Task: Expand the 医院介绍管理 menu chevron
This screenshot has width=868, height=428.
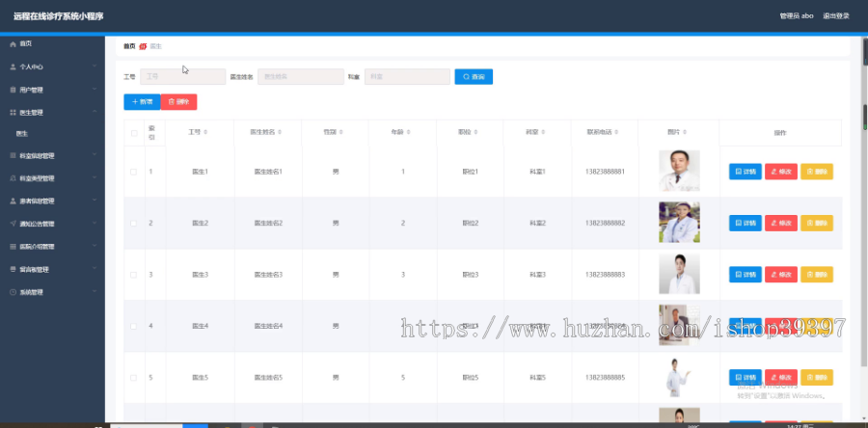Action: point(95,246)
